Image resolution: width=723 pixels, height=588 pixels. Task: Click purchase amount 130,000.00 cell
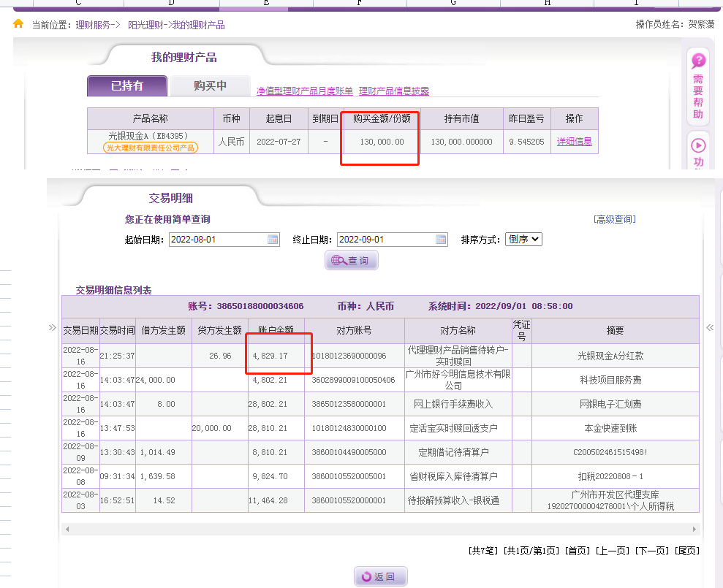tap(382, 142)
